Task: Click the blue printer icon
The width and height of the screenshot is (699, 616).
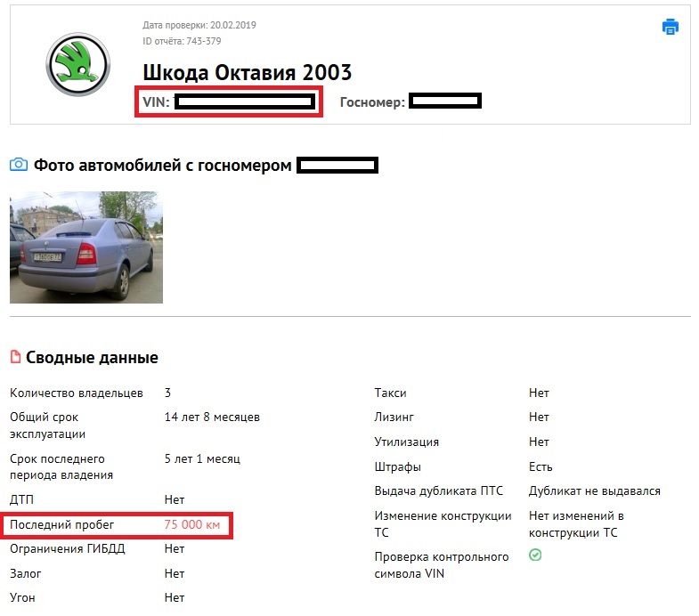Action: pos(670,27)
